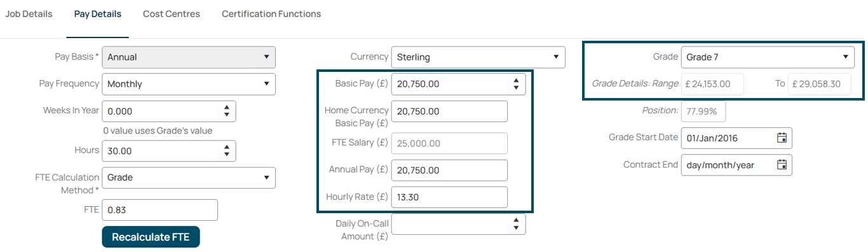
Task: Increase Weeks In Year with up arrow
Action: 227,108
